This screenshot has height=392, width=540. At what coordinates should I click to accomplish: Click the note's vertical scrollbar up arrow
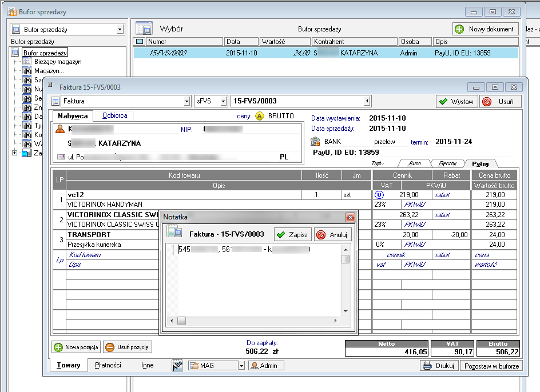pyautogui.click(x=346, y=249)
